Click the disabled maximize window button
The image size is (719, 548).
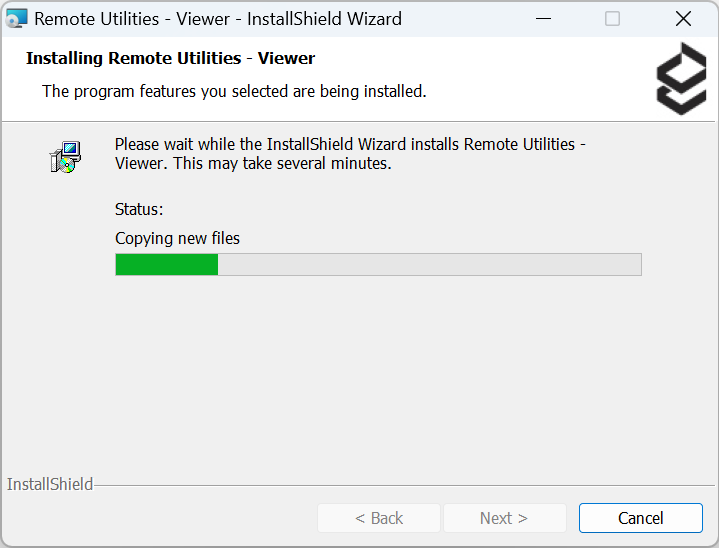[x=612, y=19]
